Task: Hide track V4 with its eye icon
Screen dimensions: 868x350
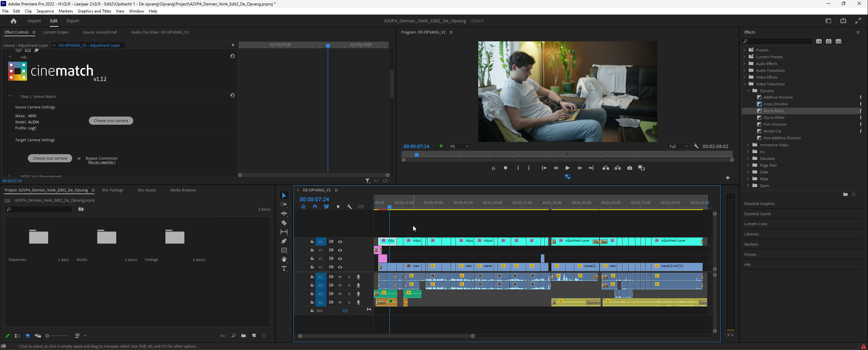Action: coord(340,242)
